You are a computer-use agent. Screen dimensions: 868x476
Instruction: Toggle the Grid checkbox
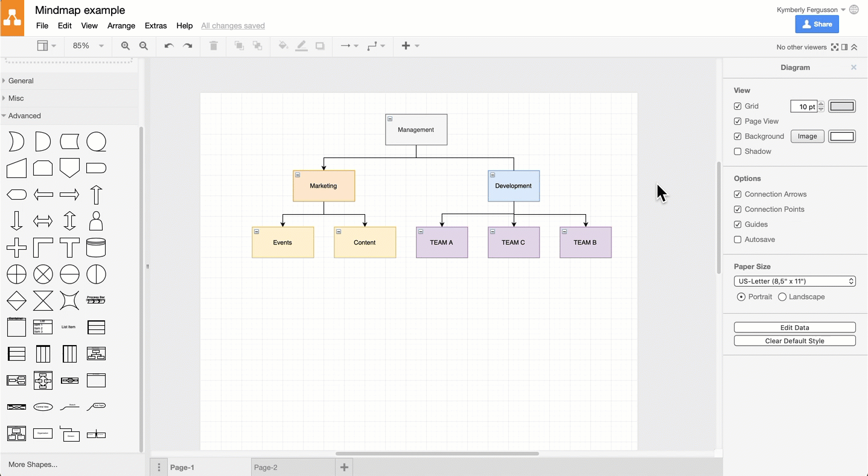click(738, 106)
